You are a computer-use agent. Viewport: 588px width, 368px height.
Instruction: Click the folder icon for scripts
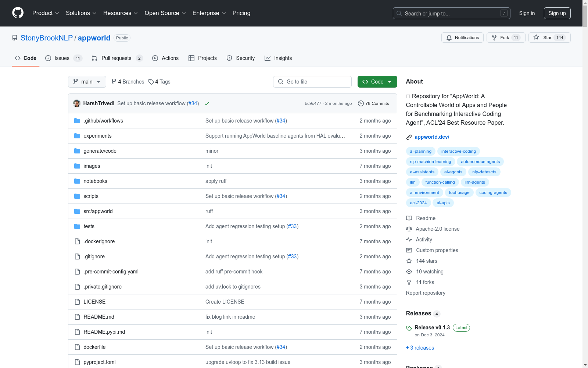click(77, 196)
